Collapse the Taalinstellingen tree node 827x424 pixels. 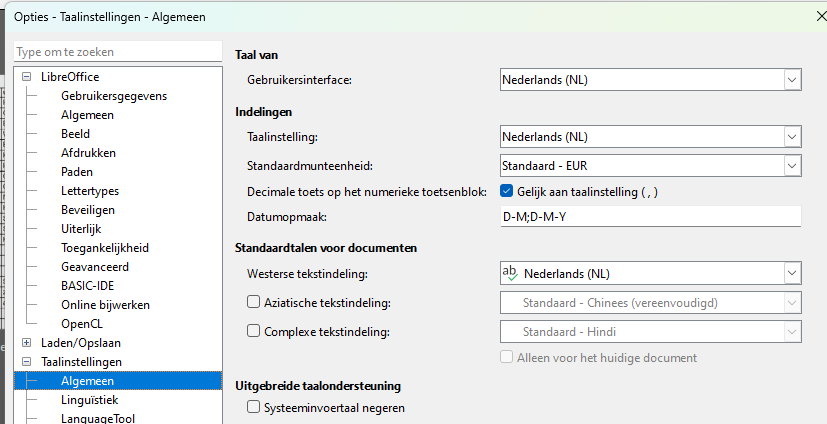tap(27, 361)
